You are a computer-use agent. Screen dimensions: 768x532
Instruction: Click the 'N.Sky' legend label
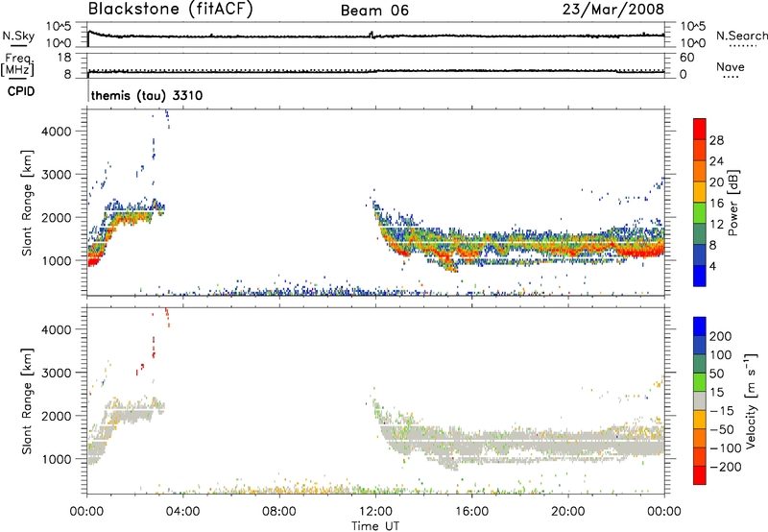click(18, 36)
